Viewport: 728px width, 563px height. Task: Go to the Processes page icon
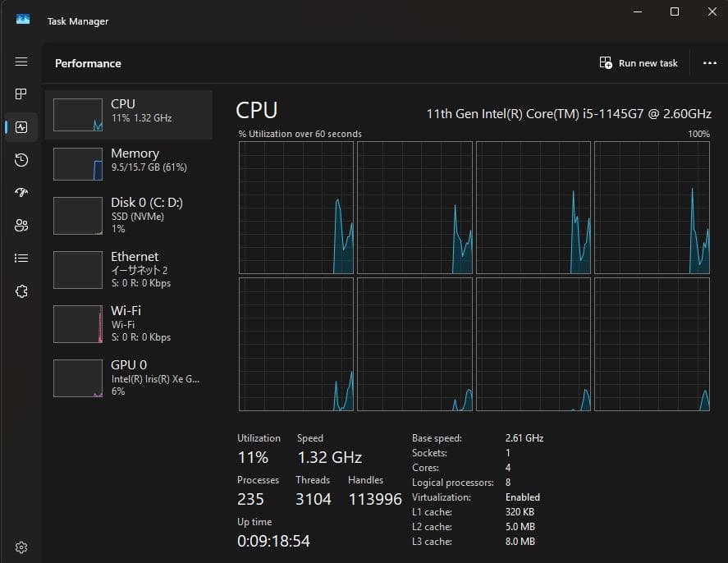pyautogui.click(x=21, y=94)
